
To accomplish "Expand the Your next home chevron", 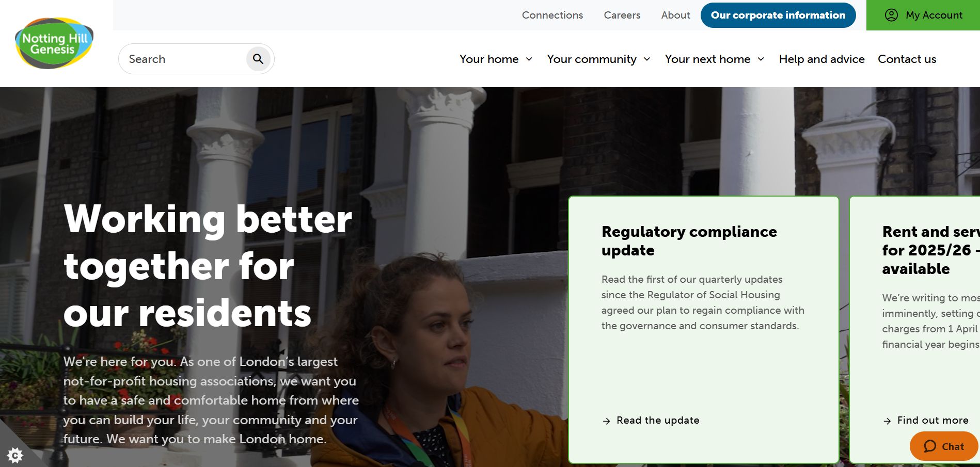I will [x=761, y=59].
